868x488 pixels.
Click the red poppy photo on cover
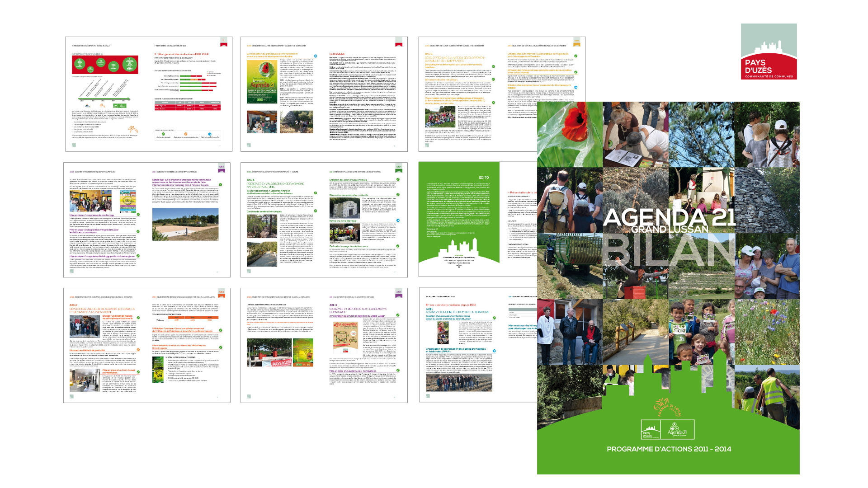(x=570, y=135)
